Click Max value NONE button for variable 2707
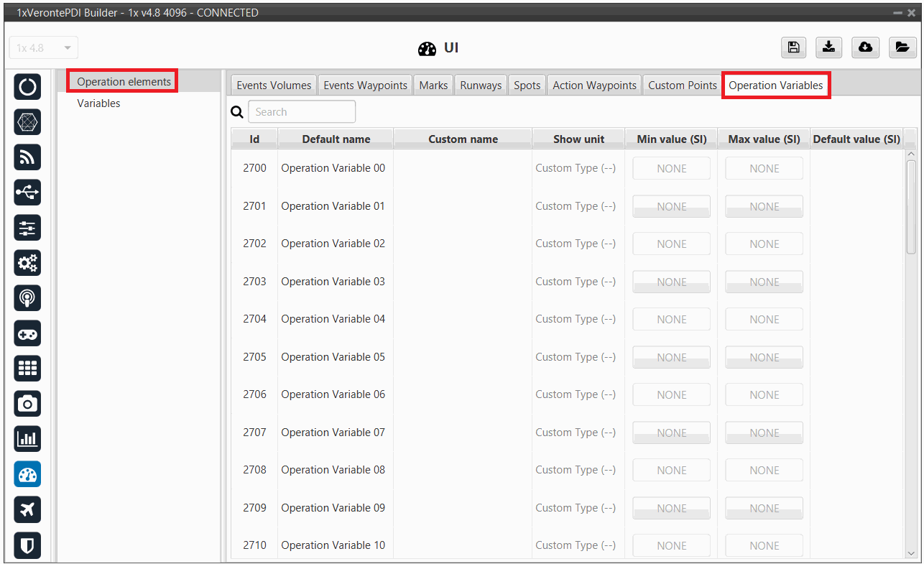 (x=764, y=433)
